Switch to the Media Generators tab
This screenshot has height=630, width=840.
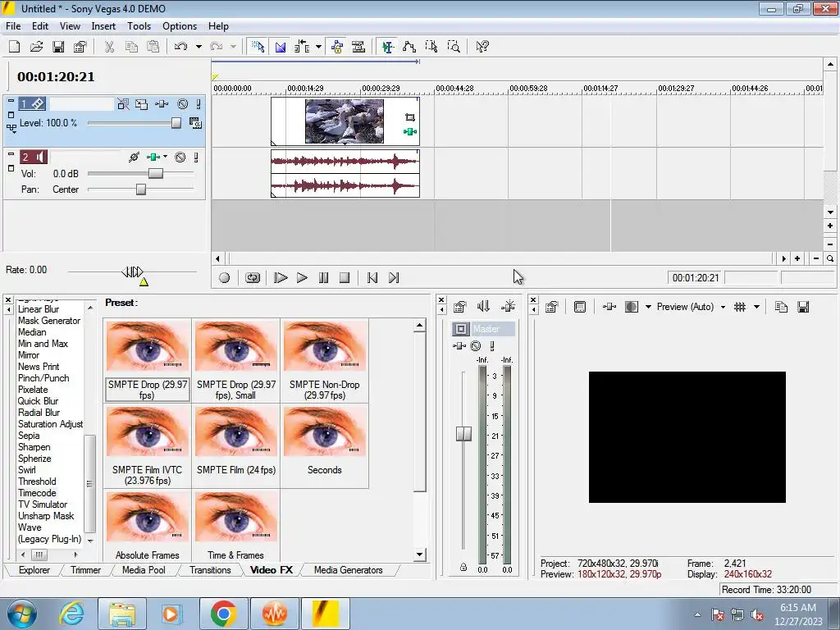348,570
